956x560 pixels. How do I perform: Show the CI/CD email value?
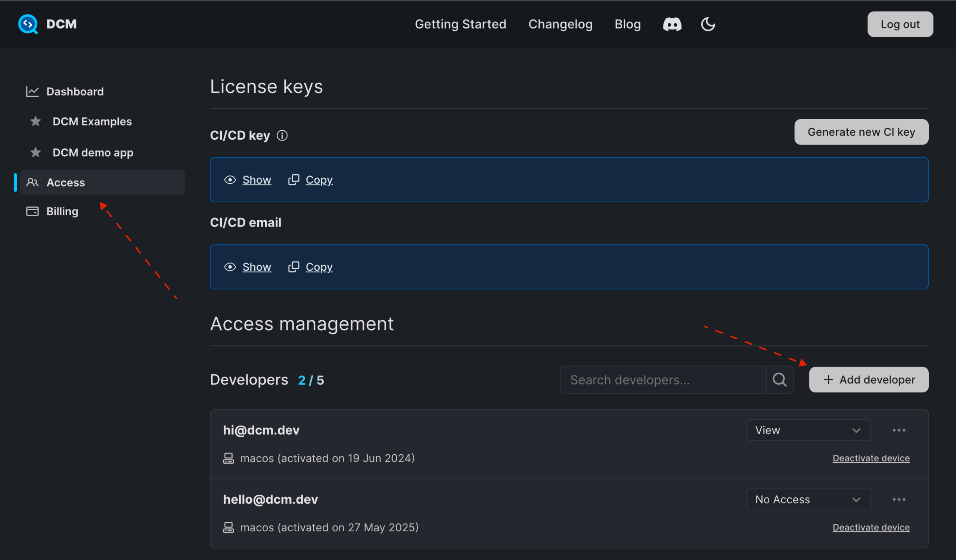257,267
